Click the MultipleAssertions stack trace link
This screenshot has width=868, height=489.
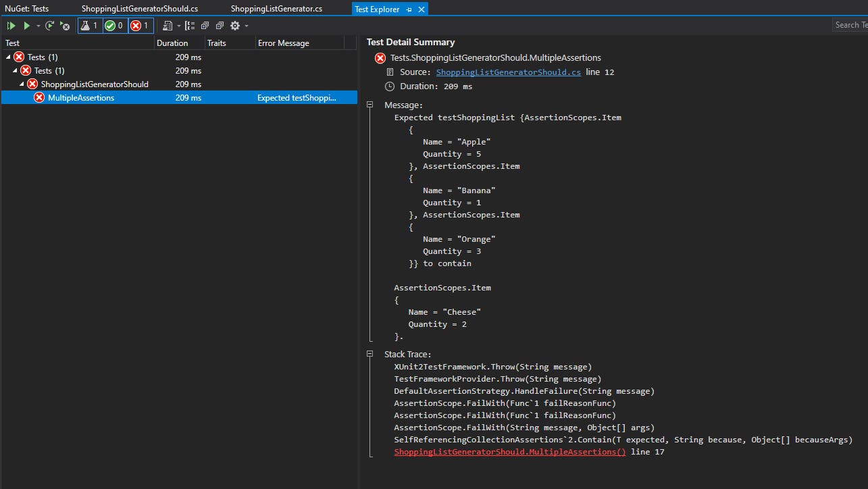pyautogui.click(x=509, y=451)
